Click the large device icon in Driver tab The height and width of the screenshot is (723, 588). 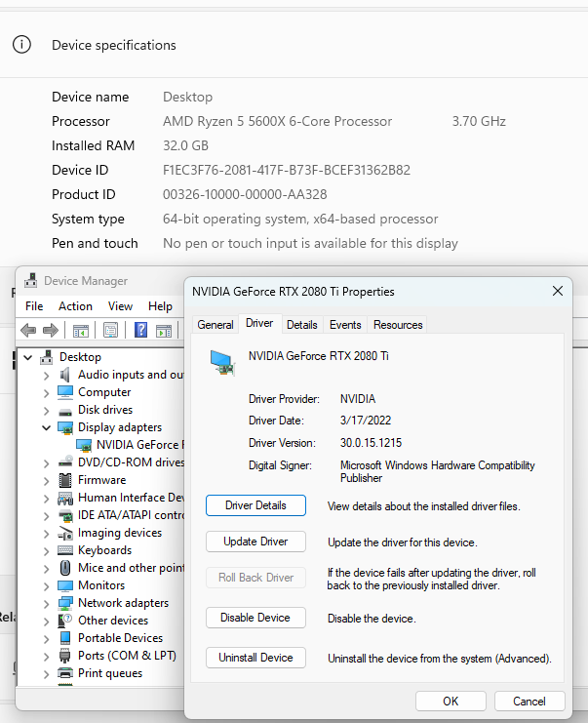[222, 362]
